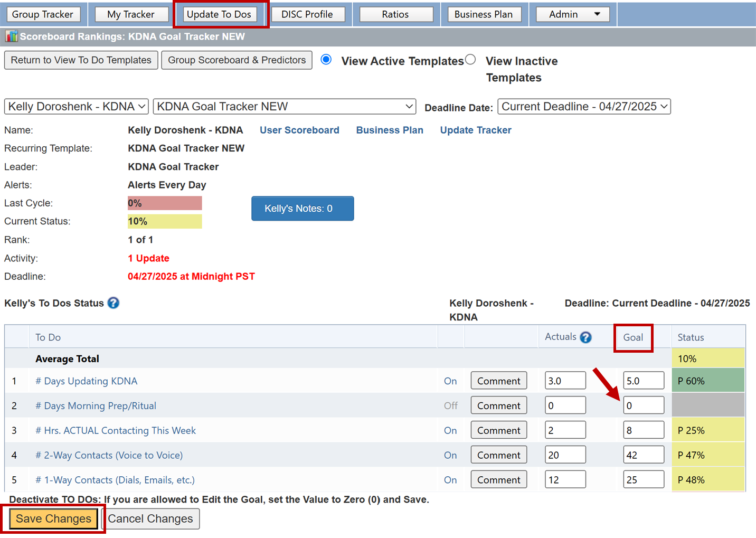Click the Kelly's Notes: 0 button
756x538 pixels.
click(303, 209)
